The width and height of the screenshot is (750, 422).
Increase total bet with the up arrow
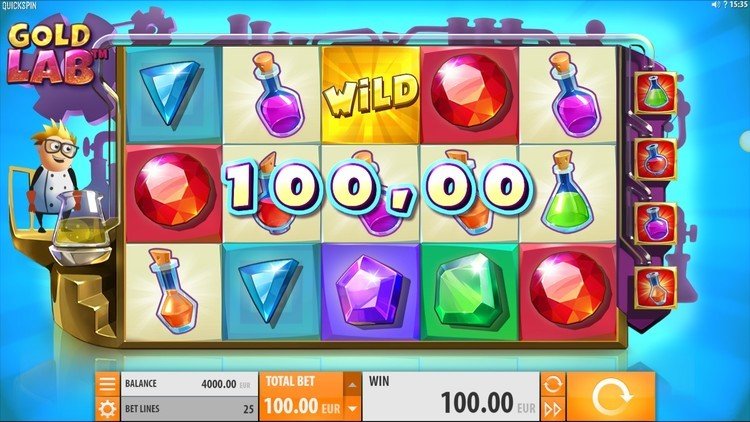[x=352, y=384]
